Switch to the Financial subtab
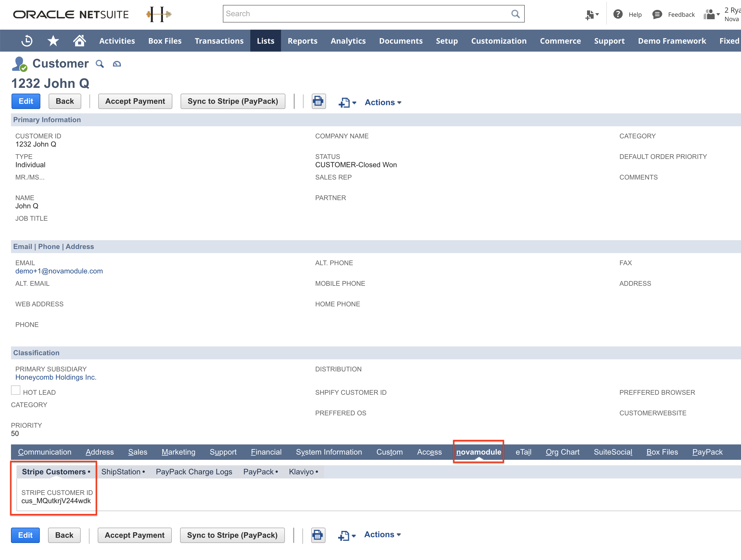 coord(266,452)
